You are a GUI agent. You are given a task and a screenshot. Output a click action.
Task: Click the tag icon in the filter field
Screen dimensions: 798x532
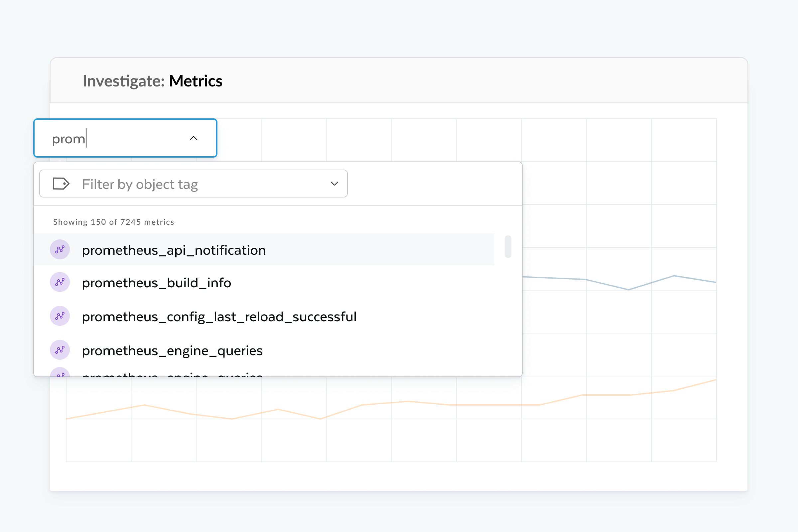[x=61, y=184]
